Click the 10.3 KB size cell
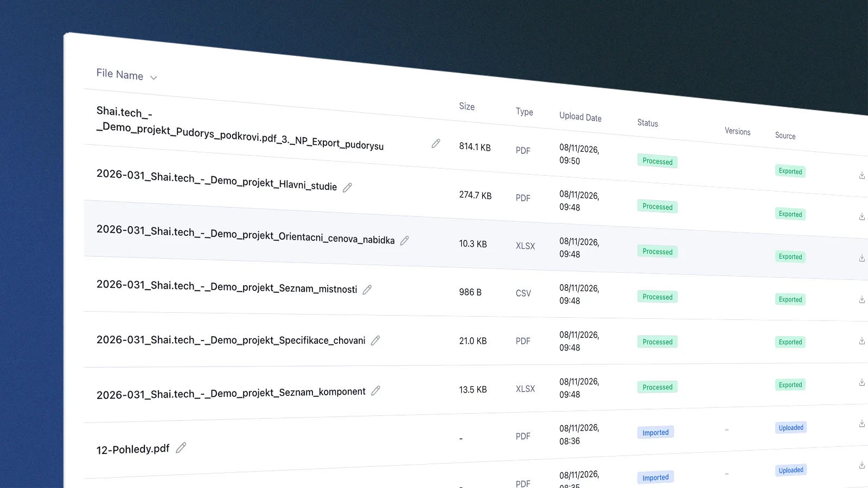Screen dimensions: 868x488 coord(473,244)
